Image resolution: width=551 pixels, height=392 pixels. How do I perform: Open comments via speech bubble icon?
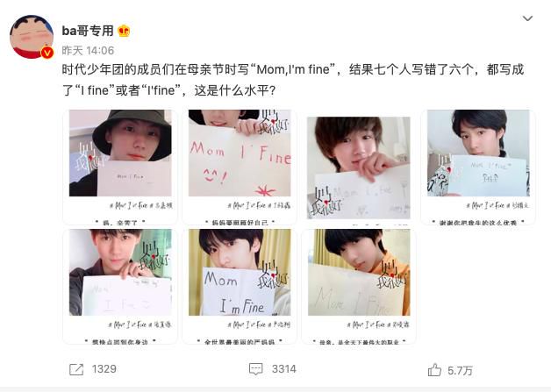[255, 369]
